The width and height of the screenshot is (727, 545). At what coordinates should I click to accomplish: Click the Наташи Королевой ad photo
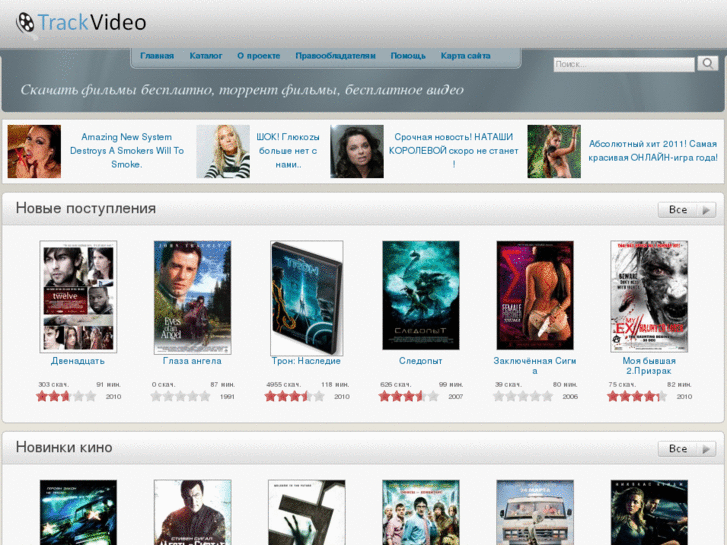tap(357, 151)
